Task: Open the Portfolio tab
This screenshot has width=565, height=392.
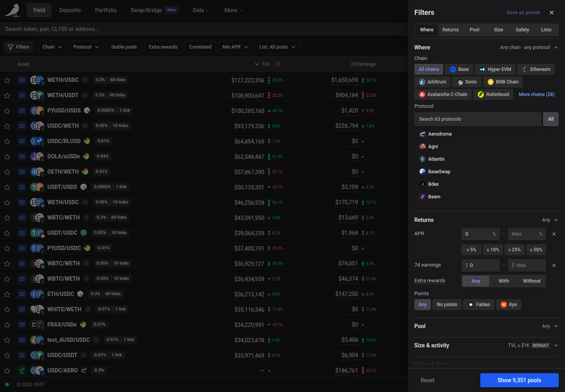Action: [x=106, y=10]
